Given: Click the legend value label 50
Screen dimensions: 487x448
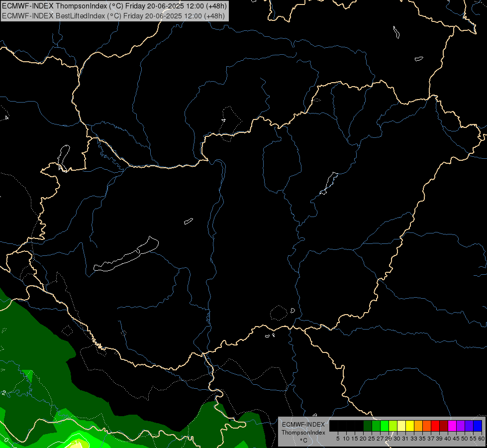Looking at the screenshot, I should (464, 439).
